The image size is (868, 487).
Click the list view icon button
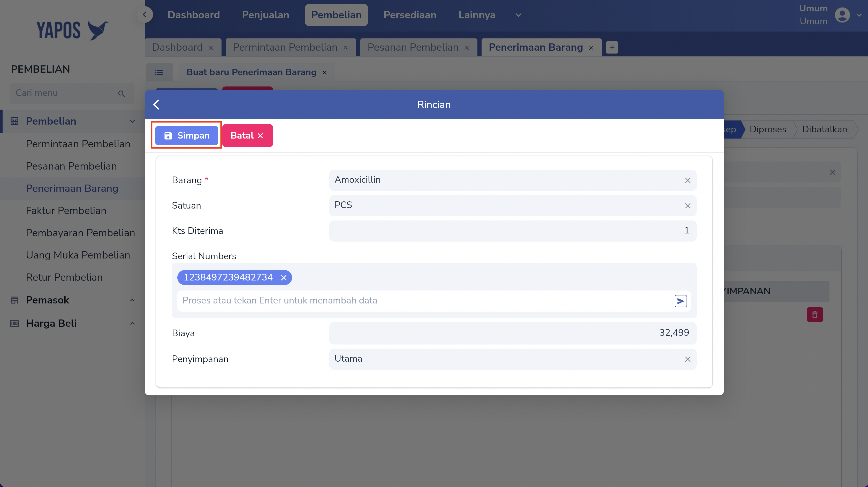159,72
